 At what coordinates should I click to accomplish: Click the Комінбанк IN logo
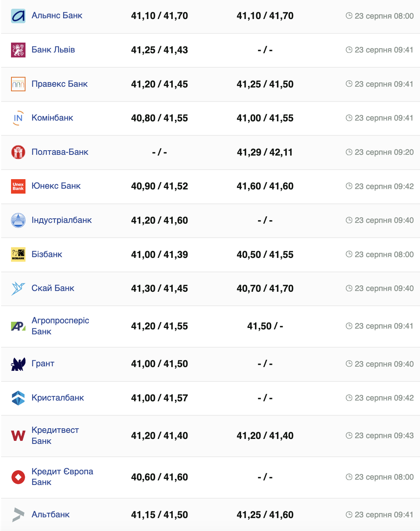pos(18,118)
